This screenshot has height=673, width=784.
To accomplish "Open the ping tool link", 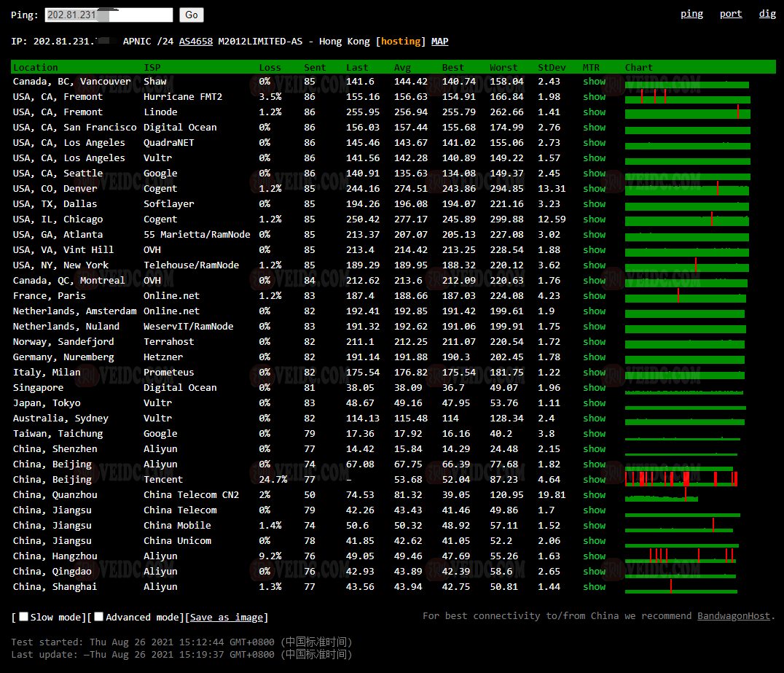I will pos(691,14).
